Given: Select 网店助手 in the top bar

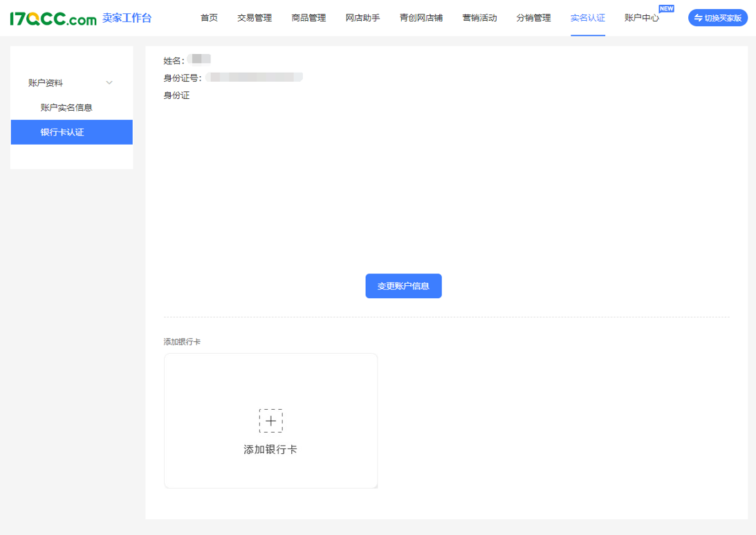Looking at the screenshot, I should point(362,18).
